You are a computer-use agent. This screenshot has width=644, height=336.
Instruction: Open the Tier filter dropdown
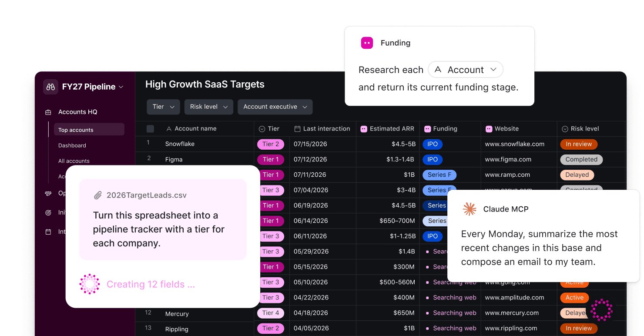pos(163,107)
